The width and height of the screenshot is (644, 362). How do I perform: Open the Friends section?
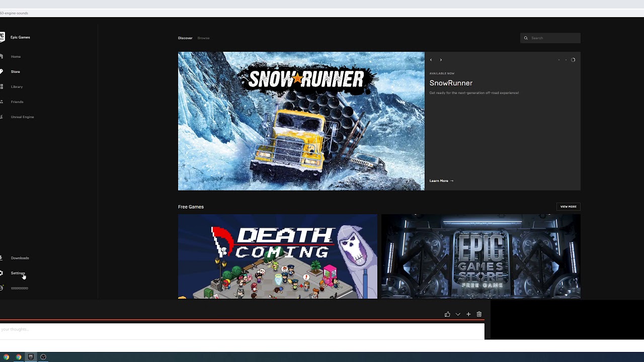[x=17, y=102]
